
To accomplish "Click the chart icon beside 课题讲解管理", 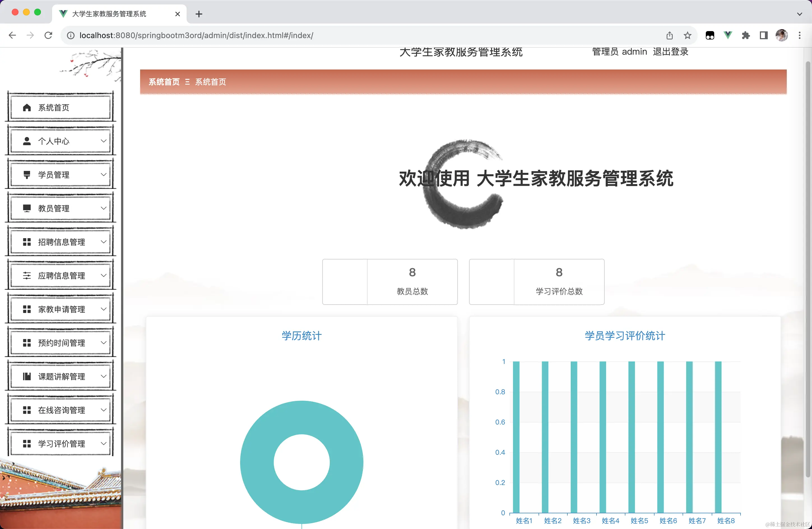I will (x=27, y=377).
